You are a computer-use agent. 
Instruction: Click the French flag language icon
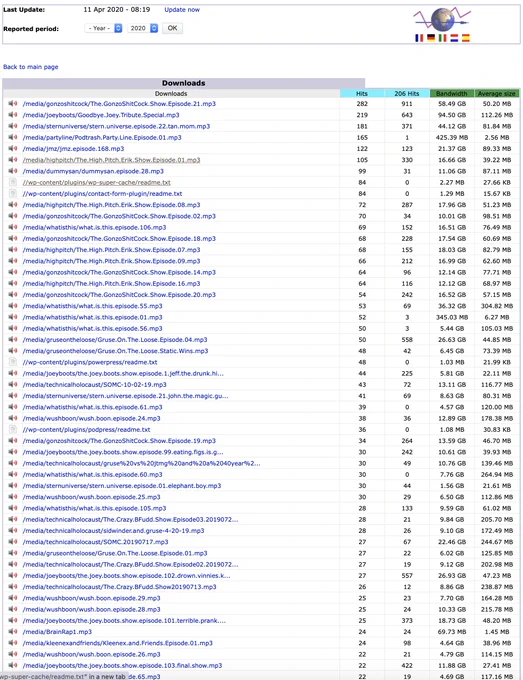(419, 38)
